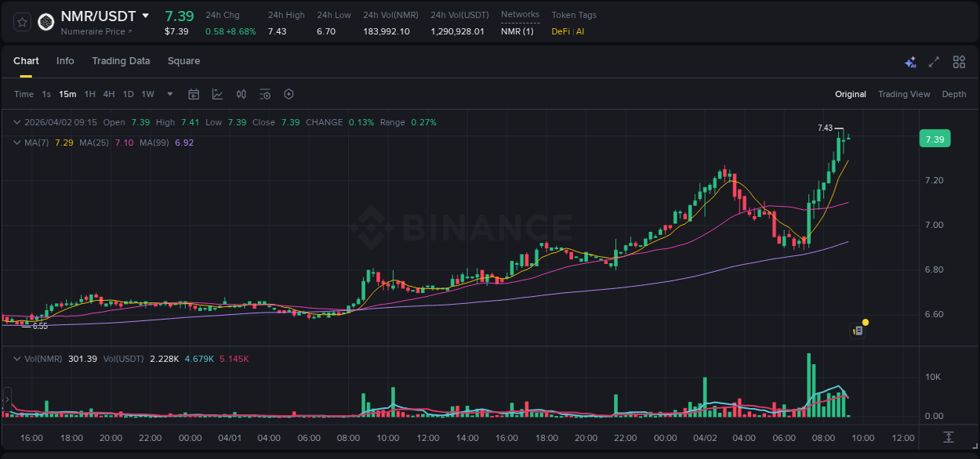Screen dimensions: 980x459
Task: Toggle the favorite star for NMR/USDT
Action: 22,22
